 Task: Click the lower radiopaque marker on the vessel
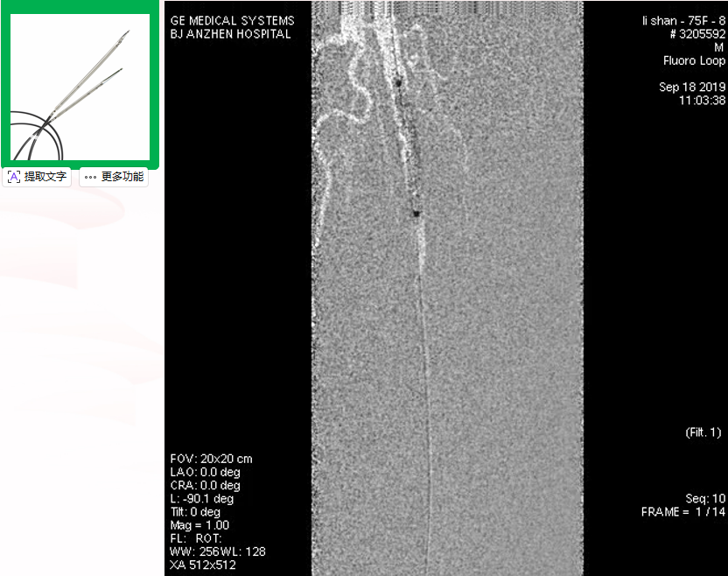(x=416, y=213)
